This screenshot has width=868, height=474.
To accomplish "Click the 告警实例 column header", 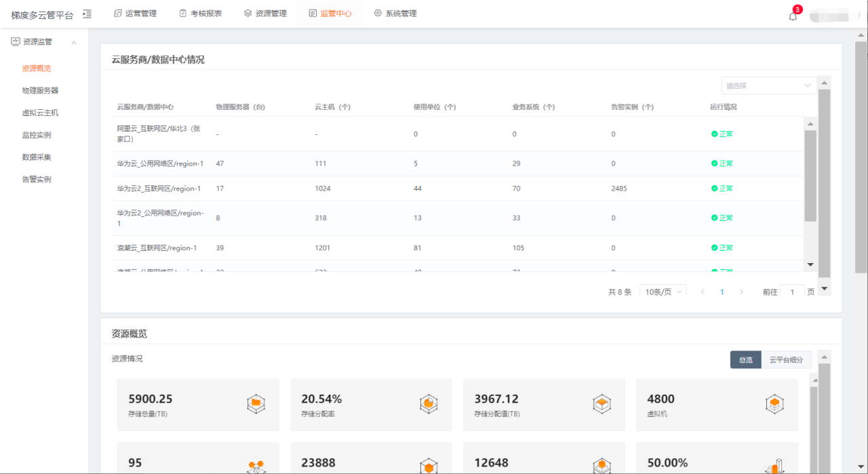I will tap(632, 107).
